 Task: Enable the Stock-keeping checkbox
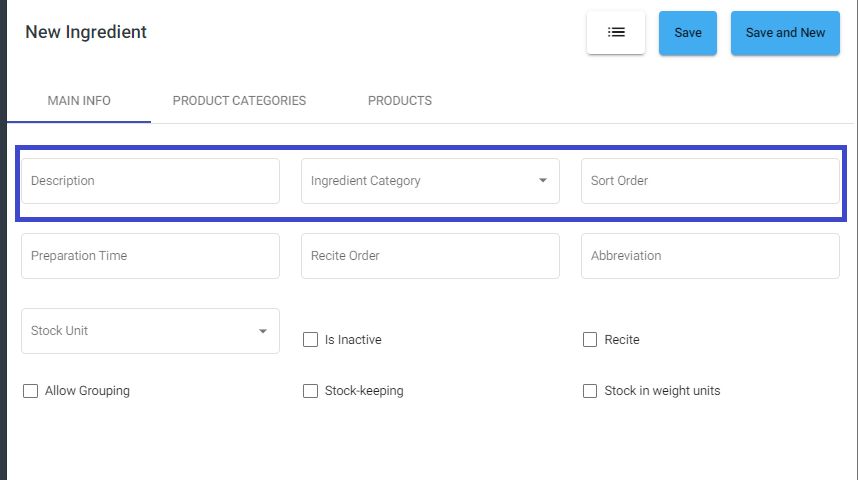click(x=310, y=391)
